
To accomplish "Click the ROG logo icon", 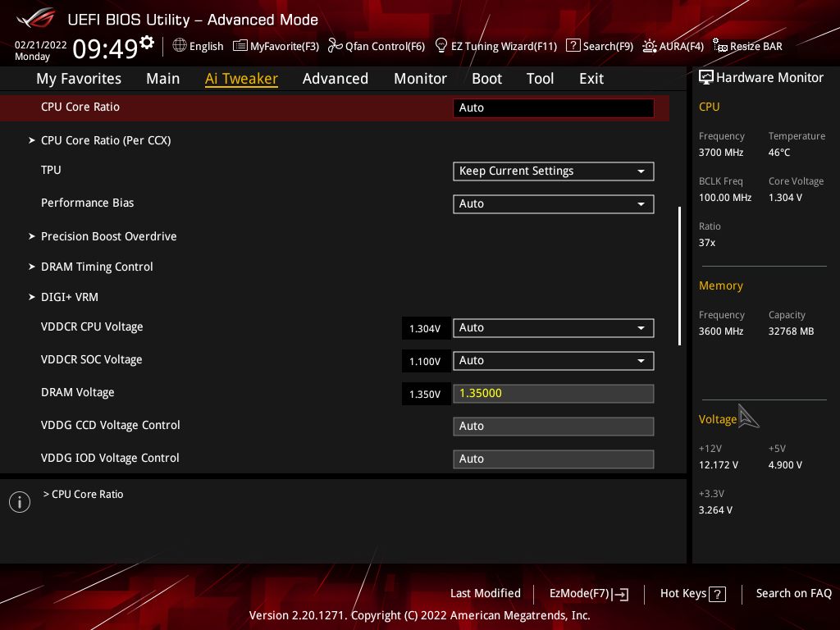I will tap(35, 19).
